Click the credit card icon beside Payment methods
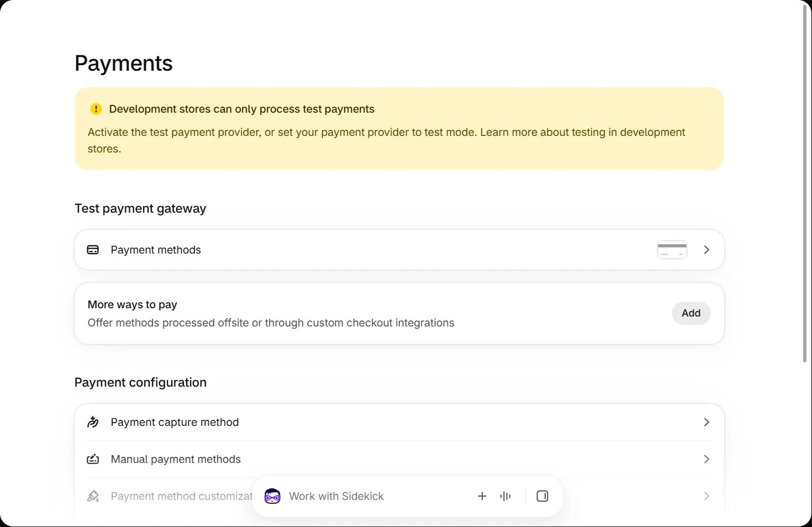 (93, 250)
